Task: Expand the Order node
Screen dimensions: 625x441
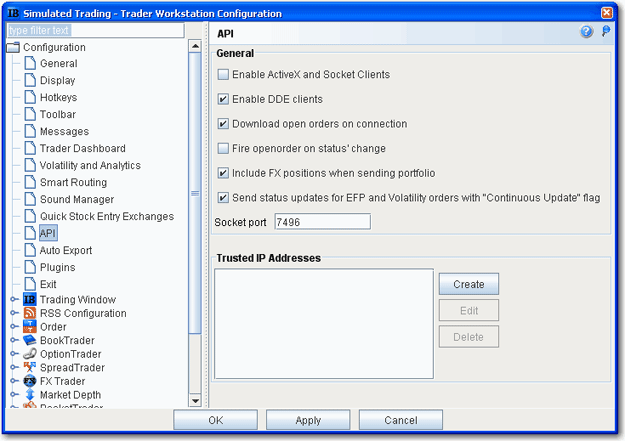Action: tap(14, 327)
